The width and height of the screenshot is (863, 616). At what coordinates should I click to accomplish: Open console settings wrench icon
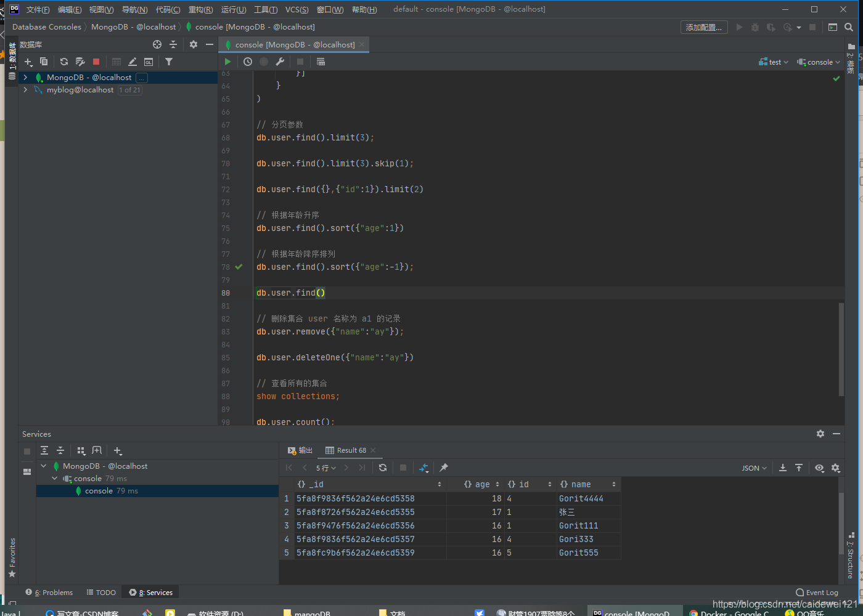(280, 62)
